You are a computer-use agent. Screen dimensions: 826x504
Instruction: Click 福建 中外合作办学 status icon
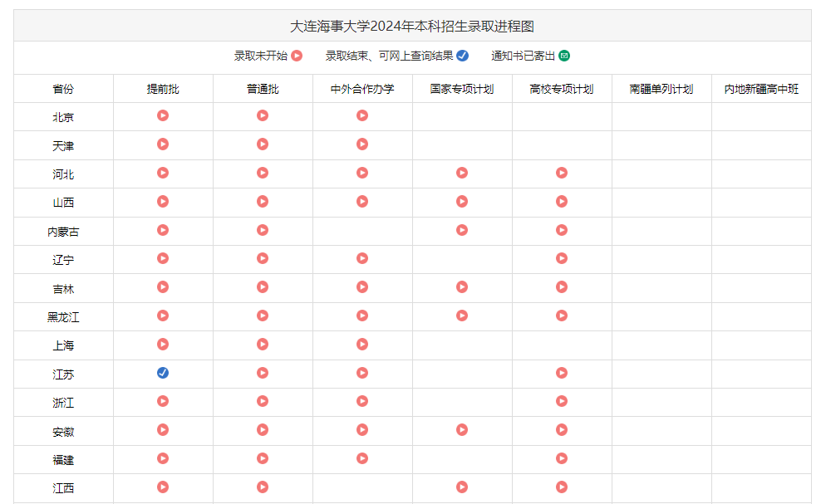362,458
